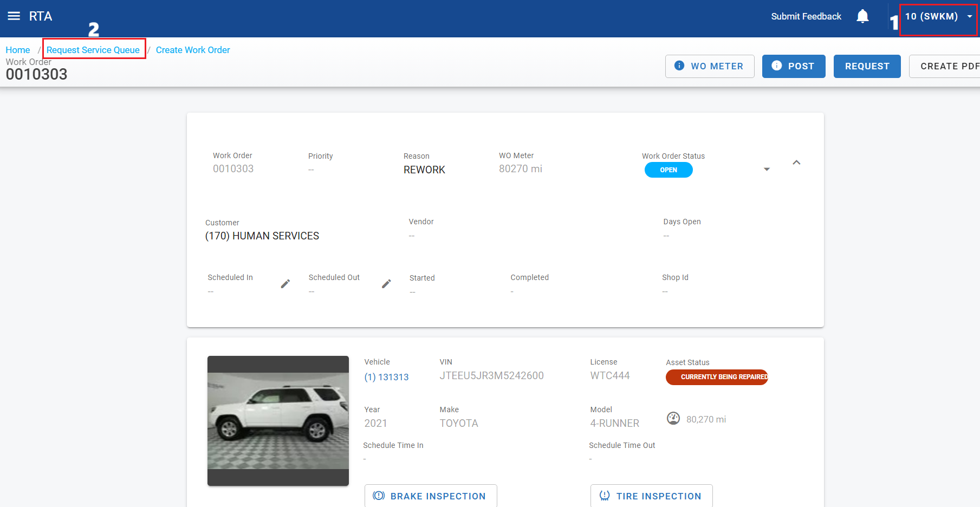The image size is (980, 507).
Task: Edit Scheduled Out with pencil icon
Action: tap(386, 284)
